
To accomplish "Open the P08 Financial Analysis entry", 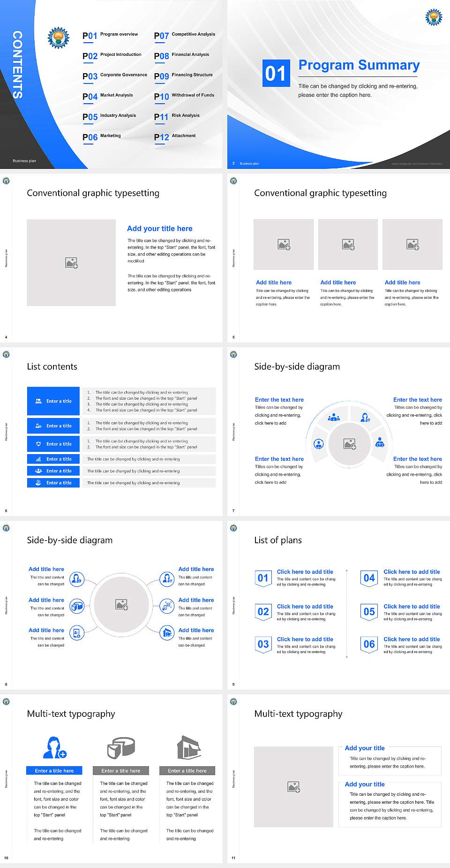I will 182,56.
